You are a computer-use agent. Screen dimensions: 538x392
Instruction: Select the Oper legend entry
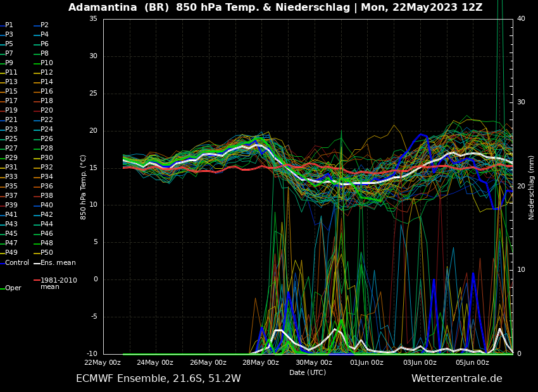(x=11, y=288)
